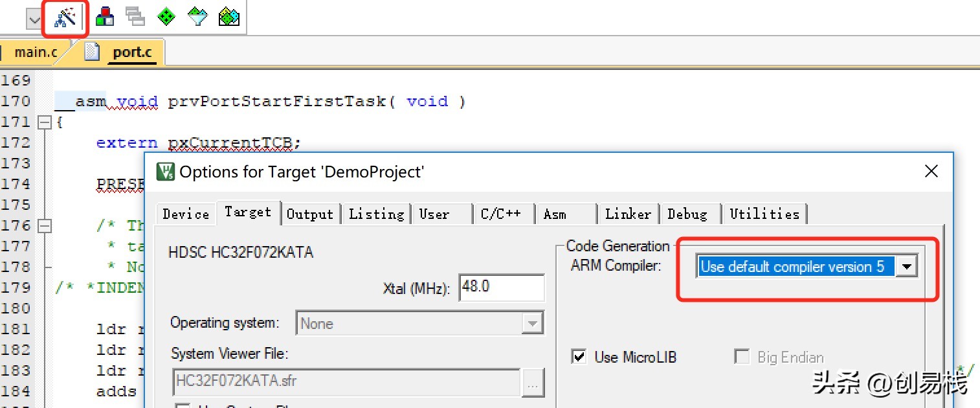The image size is (980, 408).
Task: Toggle the Use MicroLIB checkbox
Action: (x=580, y=357)
